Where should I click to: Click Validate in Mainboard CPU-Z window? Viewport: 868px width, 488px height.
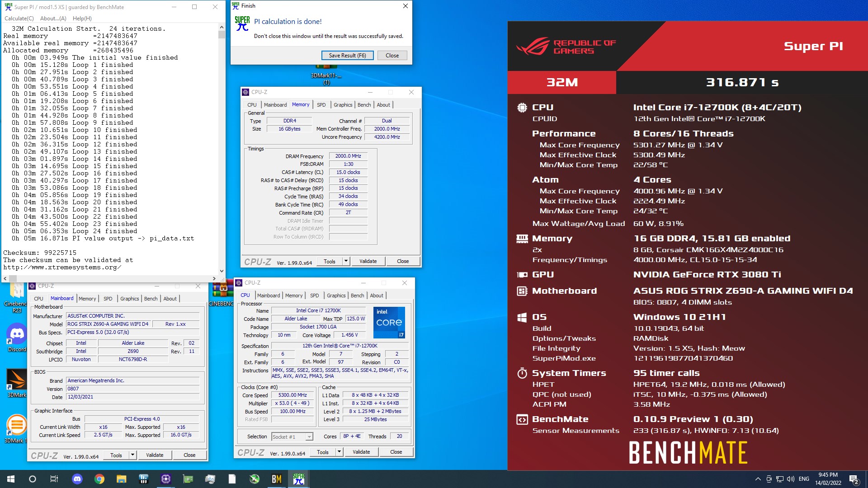tap(154, 455)
